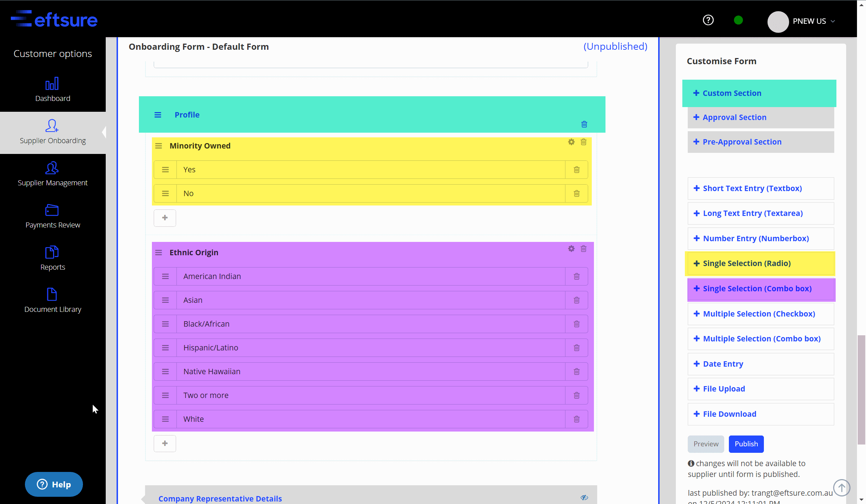Add a Pre-Approval Section

pyautogui.click(x=761, y=142)
